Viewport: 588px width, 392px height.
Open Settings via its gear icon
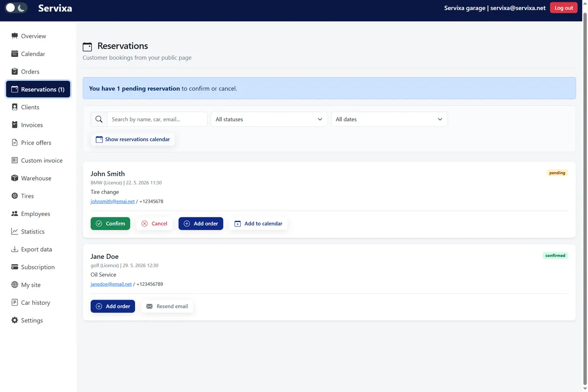point(15,320)
